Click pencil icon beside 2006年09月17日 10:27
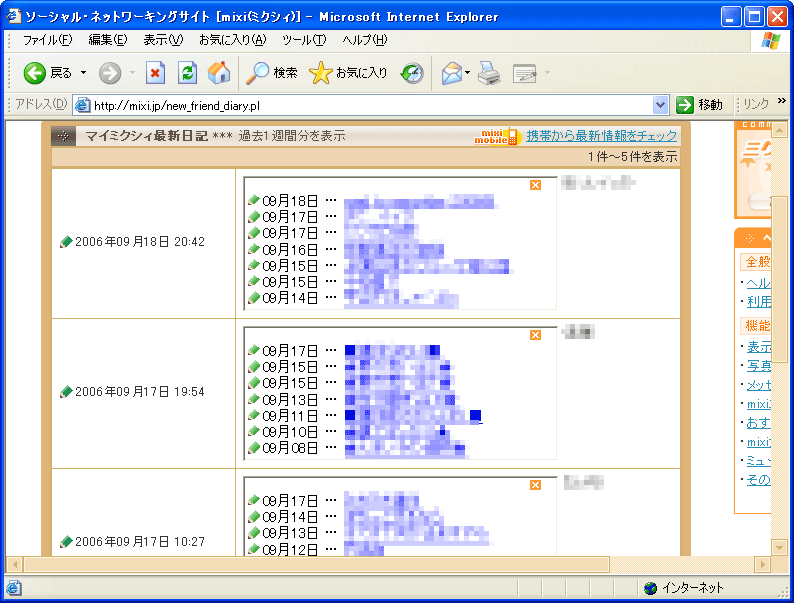This screenshot has height=603, width=794. click(x=66, y=542)
